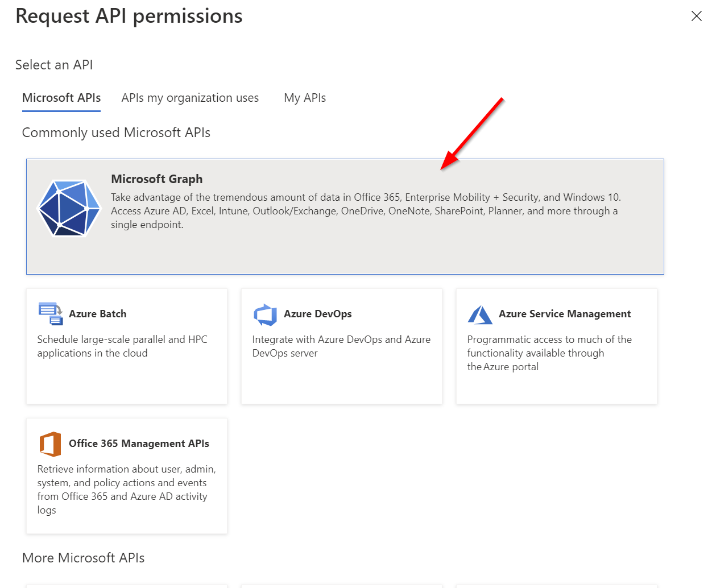The image size is (712, 588).
Task: Click the Azure Batch card description
Action: tap(122, 346)
